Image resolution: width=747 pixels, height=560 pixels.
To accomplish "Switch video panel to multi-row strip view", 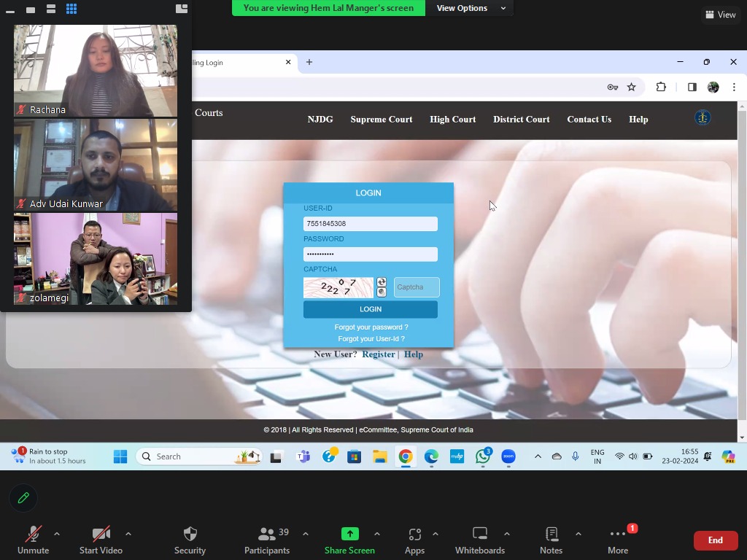I will pos(51,9).
